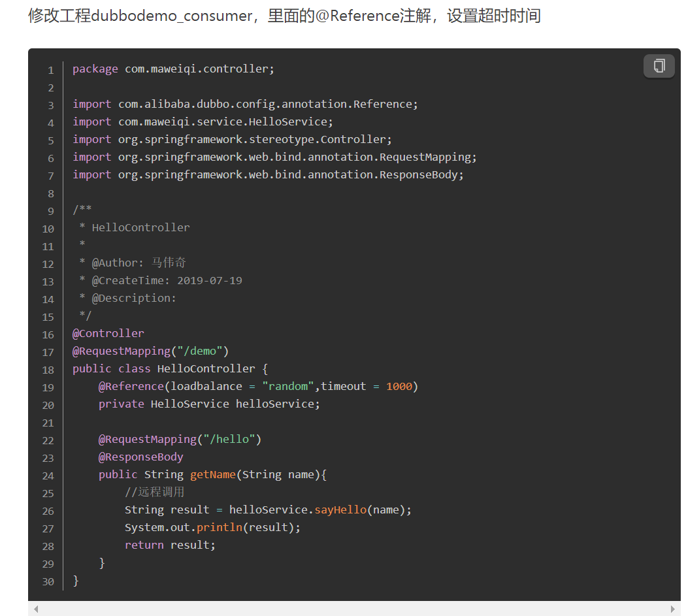The width and height of the screenshot is (686, 616).
Task: Copy the code block with copy icon
Action: coord(659,65)
